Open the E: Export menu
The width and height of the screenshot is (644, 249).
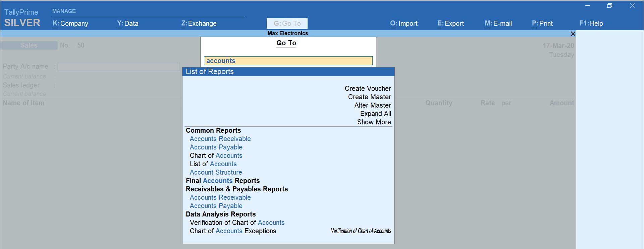(x=450, y=23)
